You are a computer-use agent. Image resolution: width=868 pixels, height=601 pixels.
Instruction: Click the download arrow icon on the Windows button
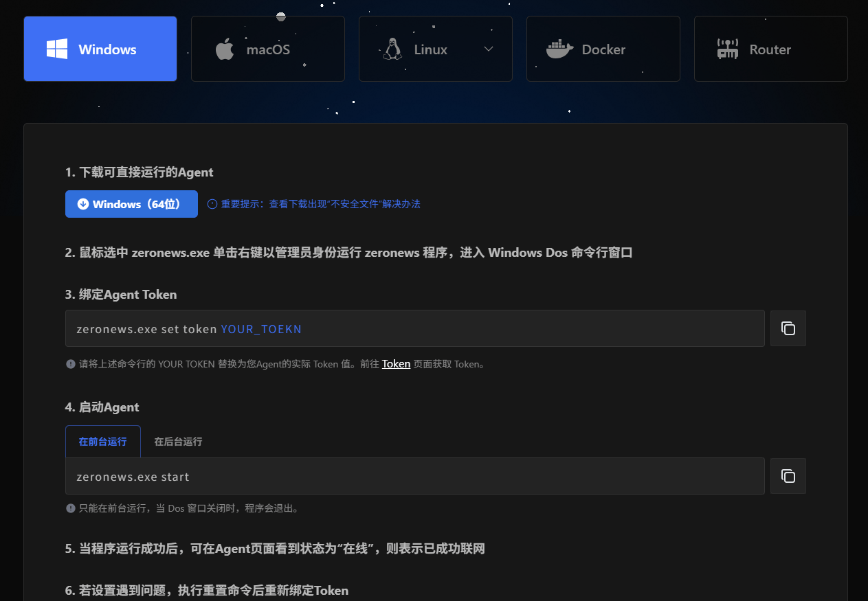[x=82, y=203]
